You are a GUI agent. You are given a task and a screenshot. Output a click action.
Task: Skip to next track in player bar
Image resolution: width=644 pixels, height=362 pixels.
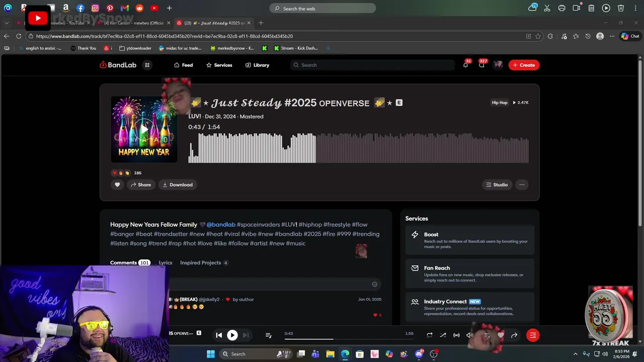(x=246, y=335)
